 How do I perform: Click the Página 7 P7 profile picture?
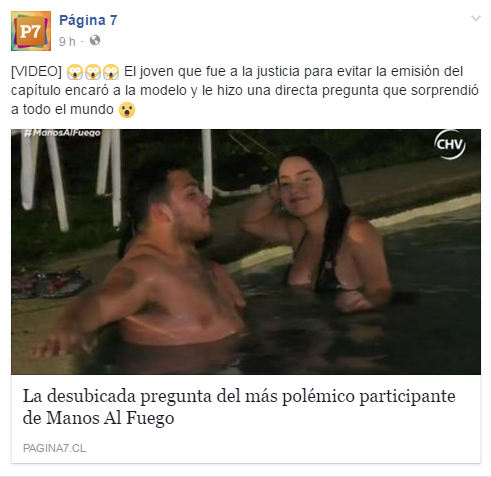[x=31, y=31]
